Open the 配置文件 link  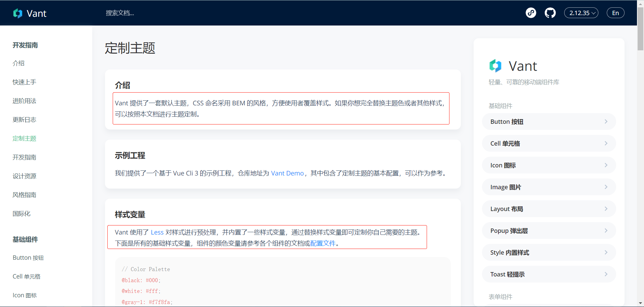pyautogui.click(x=323, y=243)
